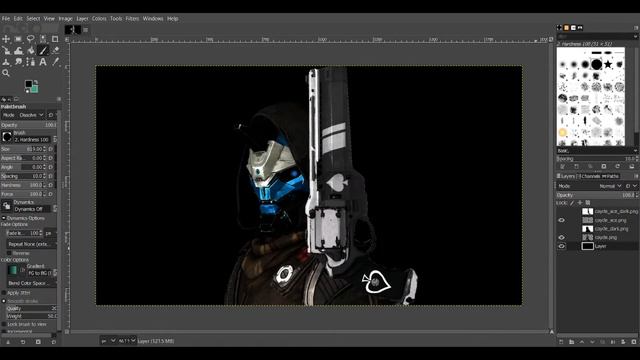This screenshot has height=360, width=640.
Task: Select the Rectangle Select tool
Action: (18, 39)
